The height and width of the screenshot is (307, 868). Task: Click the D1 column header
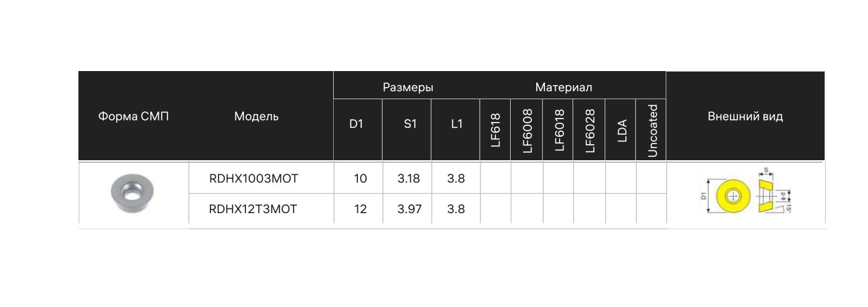point(356,125)
